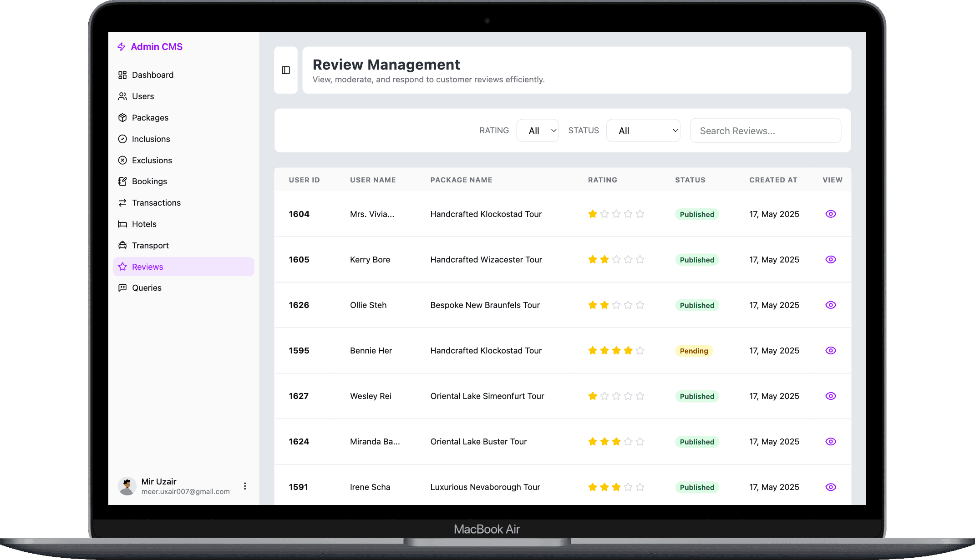975x560 pixels.
Task: Set a five-star rating on Wesley Rei's review
Action: pos(640,396)
